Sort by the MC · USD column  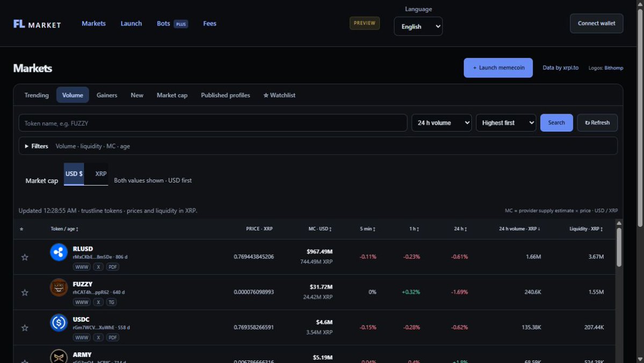point(320,229)
